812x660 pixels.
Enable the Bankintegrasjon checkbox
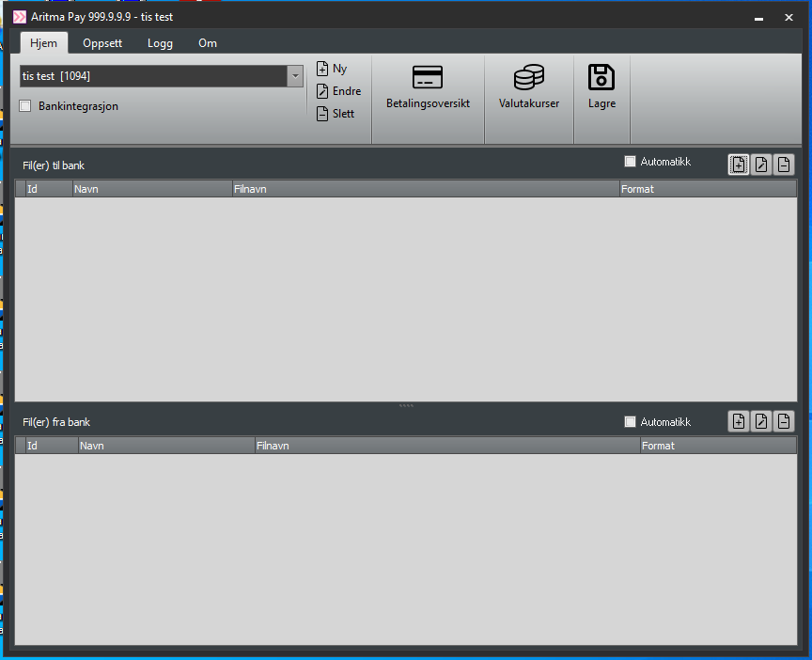(25, 106)
